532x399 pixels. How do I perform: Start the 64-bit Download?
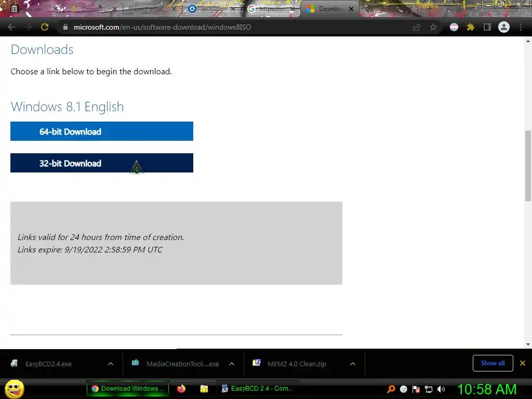pyautogui.click(x=102, y=131)
